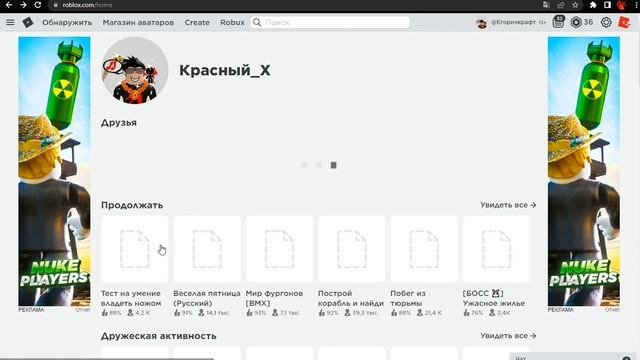Toggle the browser side panel icon

607,5
